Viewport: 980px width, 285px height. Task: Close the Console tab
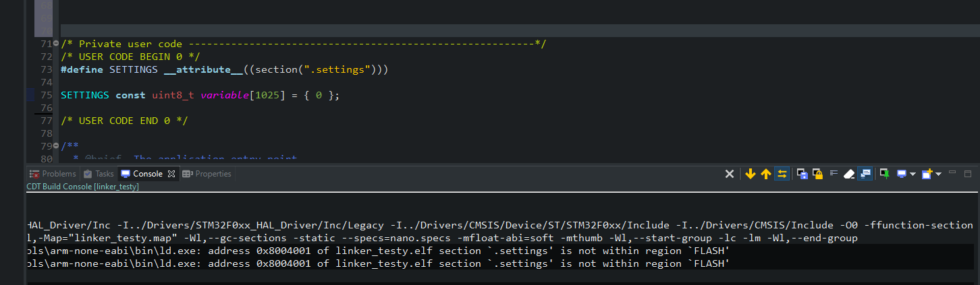coord(171,174)
